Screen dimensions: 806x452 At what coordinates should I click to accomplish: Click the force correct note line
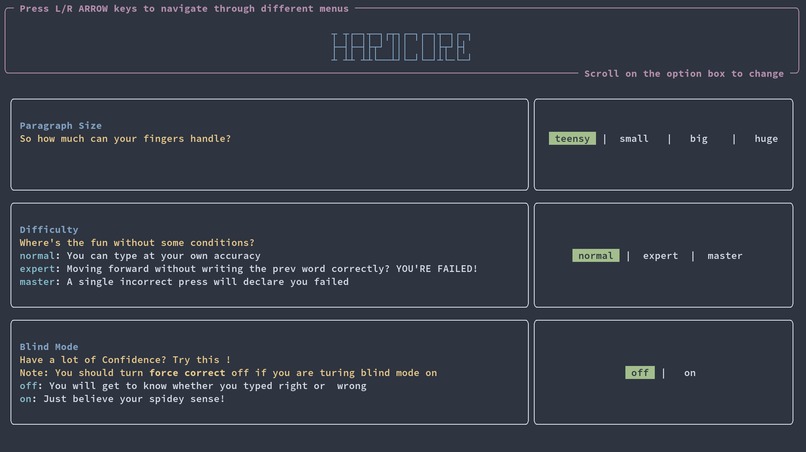(x=228, y=373)
